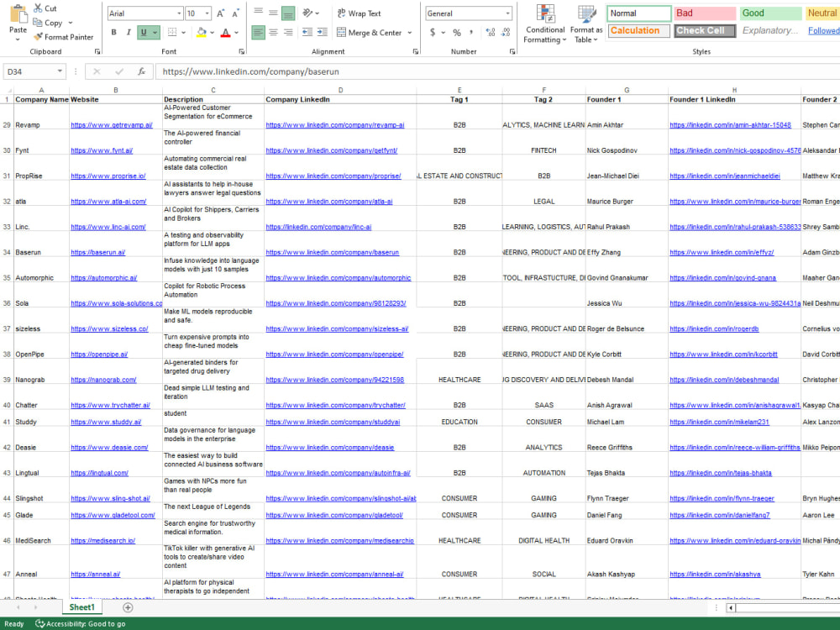Open the Fill Color dropdown arrow
840x630 pixels.
tap(213, 33)
